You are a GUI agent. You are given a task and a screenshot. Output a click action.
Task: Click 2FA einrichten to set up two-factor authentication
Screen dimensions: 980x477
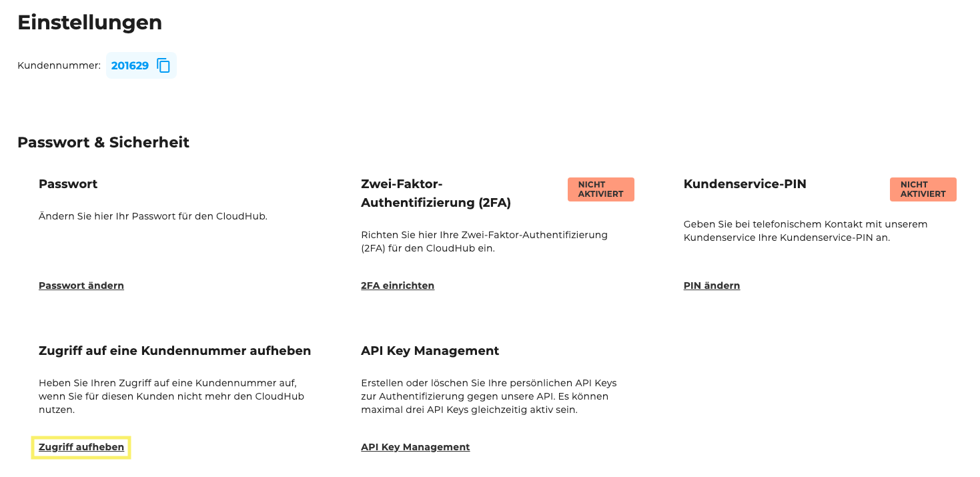pos(397,285)
